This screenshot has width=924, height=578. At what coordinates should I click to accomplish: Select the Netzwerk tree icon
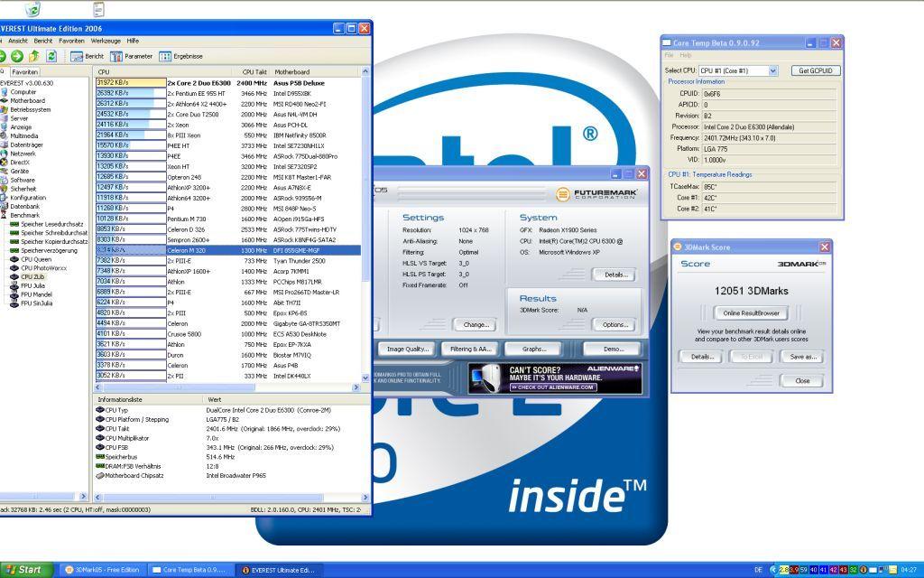tap(5, 154)
